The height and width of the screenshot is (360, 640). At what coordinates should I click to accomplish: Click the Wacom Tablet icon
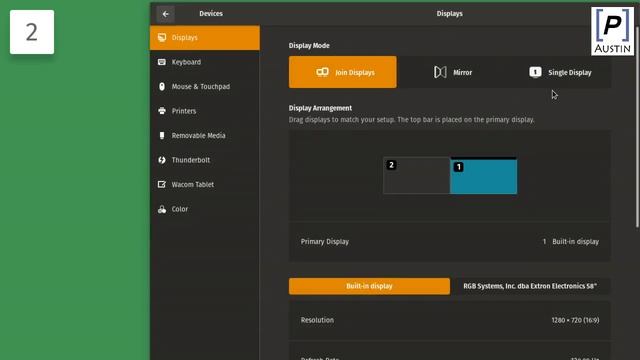(x=162, y=184)
